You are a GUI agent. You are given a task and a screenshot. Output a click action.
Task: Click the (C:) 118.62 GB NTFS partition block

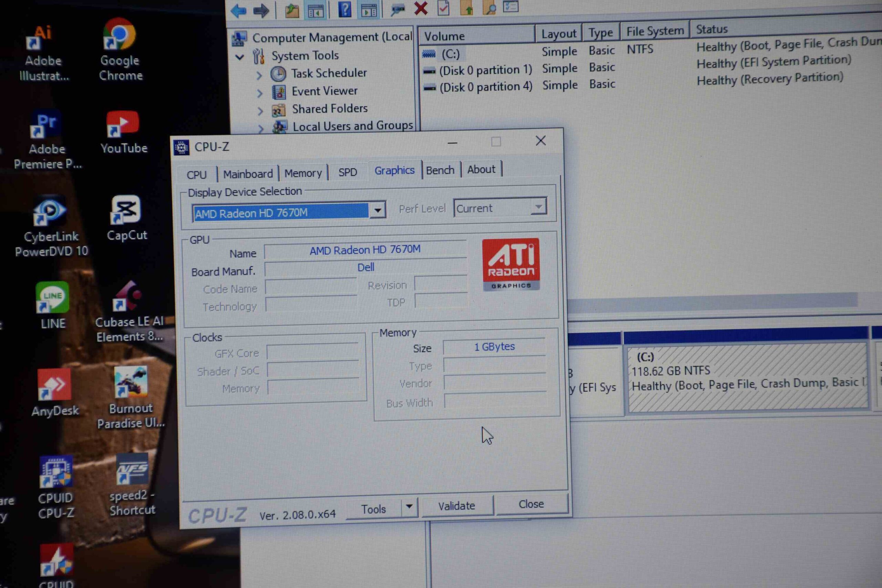coord(748,378)
